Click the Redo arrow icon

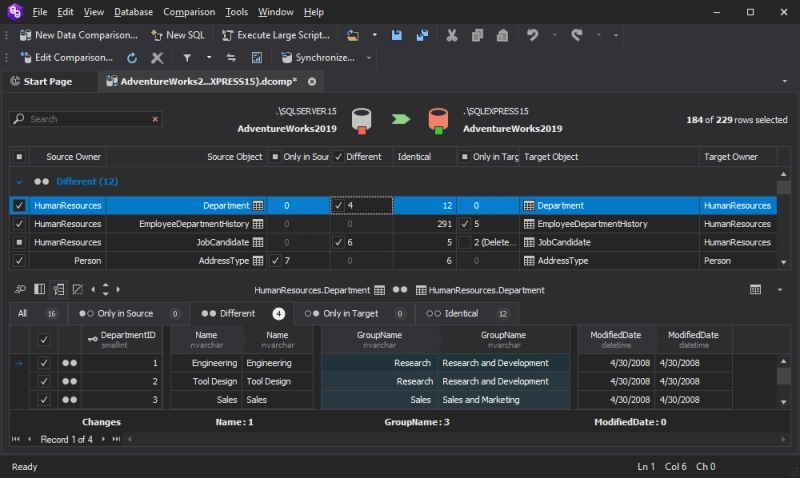[577, 35]
